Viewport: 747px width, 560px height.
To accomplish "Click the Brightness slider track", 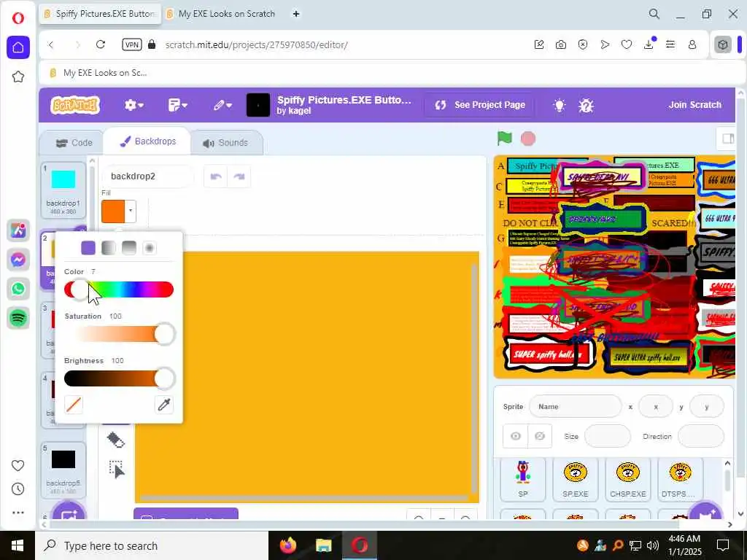I will point(119,378).
